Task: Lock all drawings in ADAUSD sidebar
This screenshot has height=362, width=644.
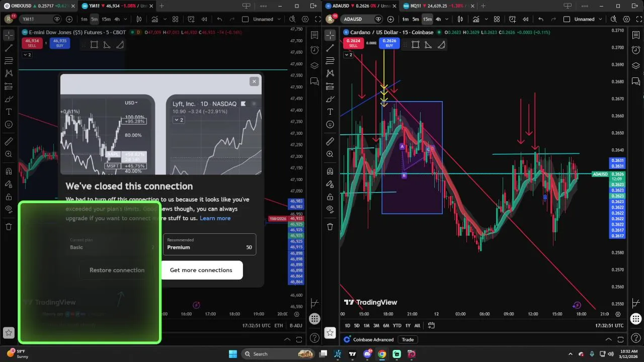Action: [x=330, y=197]
